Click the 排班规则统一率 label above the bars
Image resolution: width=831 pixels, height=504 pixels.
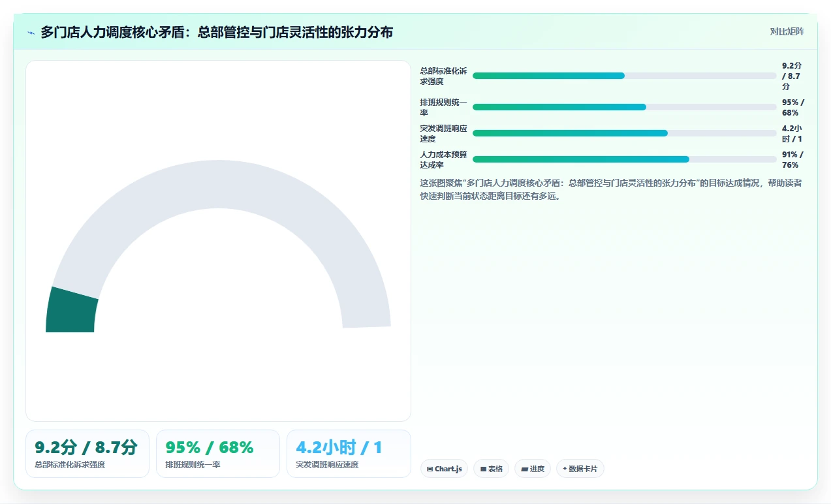pos(444,108)
